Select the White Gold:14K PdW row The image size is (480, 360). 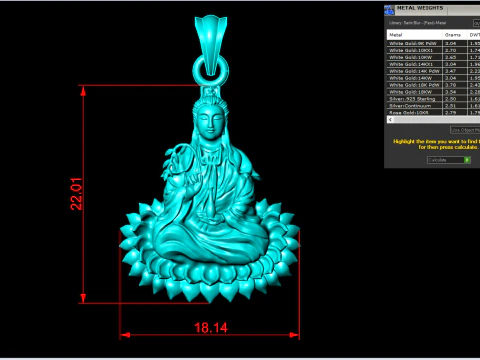click(433, 71)
